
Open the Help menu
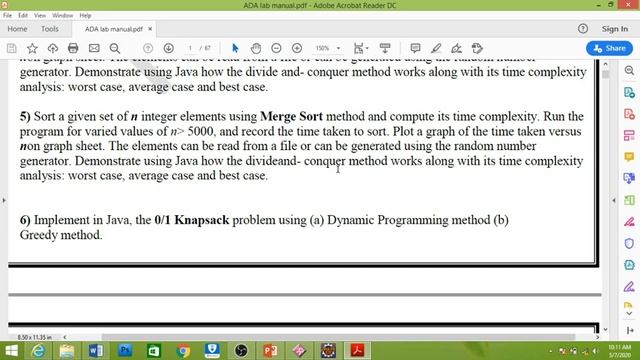(x=85, y=16)
